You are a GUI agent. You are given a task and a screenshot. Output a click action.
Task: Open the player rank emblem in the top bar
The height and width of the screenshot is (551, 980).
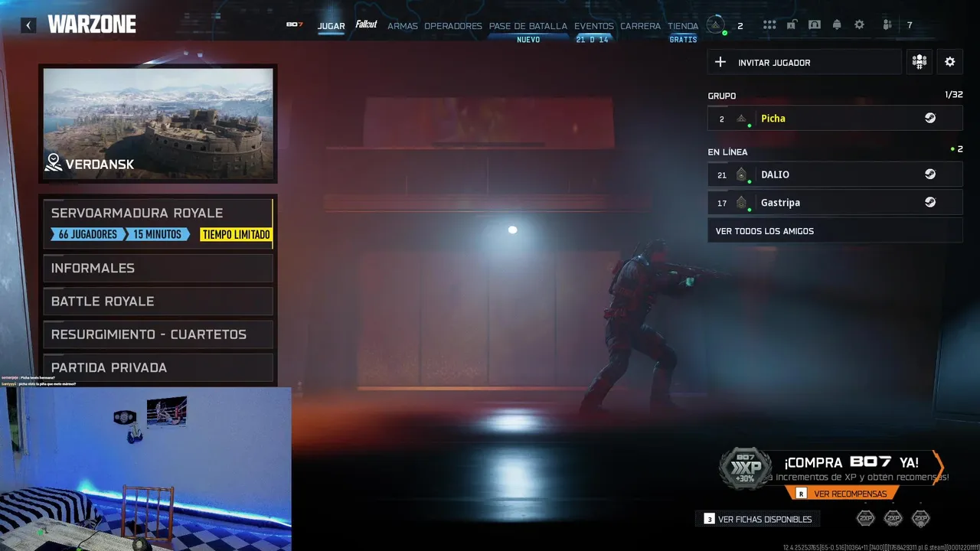coord(715,25)
